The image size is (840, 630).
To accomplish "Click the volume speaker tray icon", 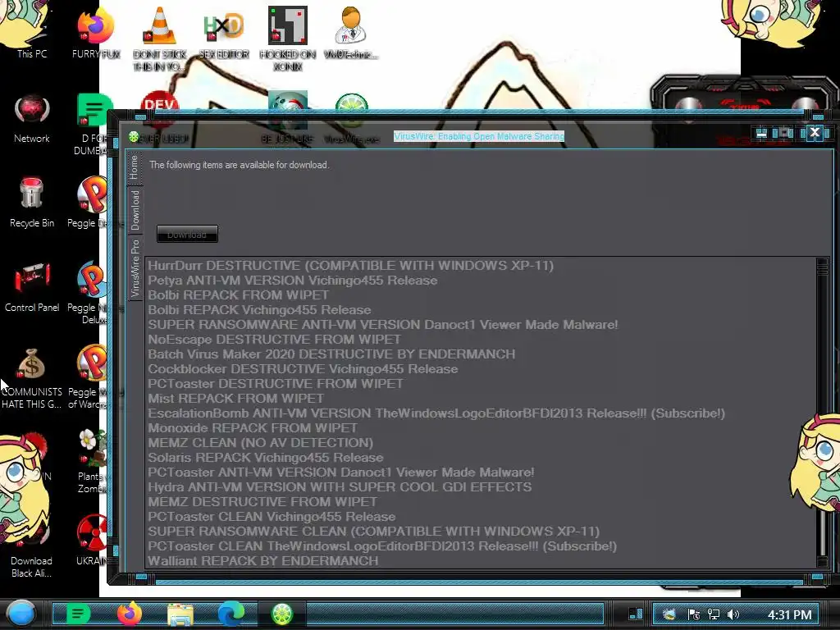I will tap(734, 614).
